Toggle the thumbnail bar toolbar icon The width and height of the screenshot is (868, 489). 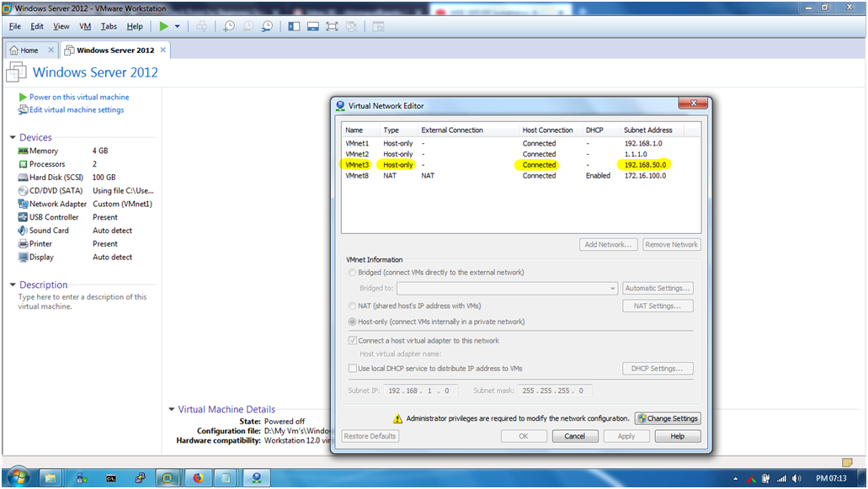tap(313, 26)
